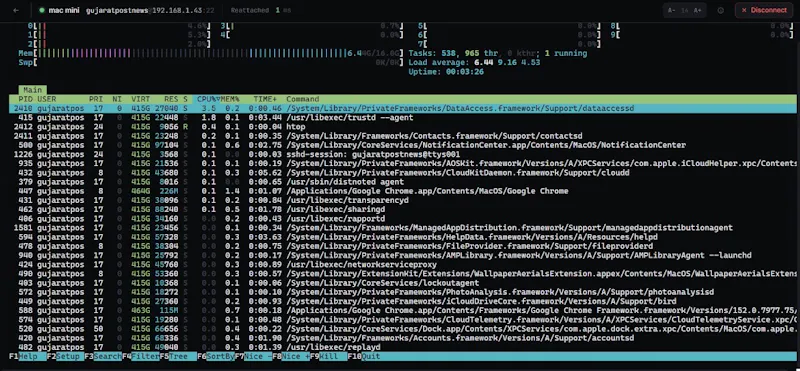Image resolution: width=800 pixels, height=371 pixels.
Task: Click Kill in the function bar
Action: tap(329, 356)
